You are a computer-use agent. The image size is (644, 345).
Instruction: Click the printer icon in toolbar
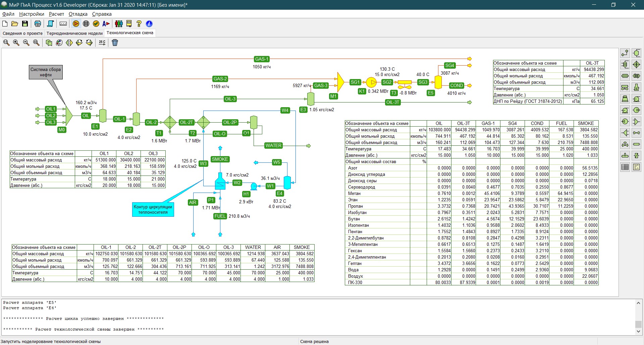tap(38, 24)
